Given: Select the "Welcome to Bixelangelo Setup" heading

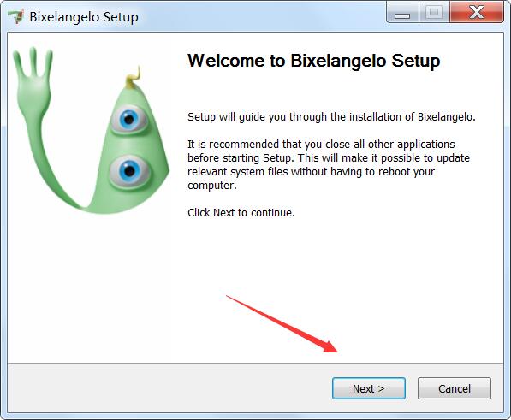Looking at the screenshot, I should tap(314, 61).
